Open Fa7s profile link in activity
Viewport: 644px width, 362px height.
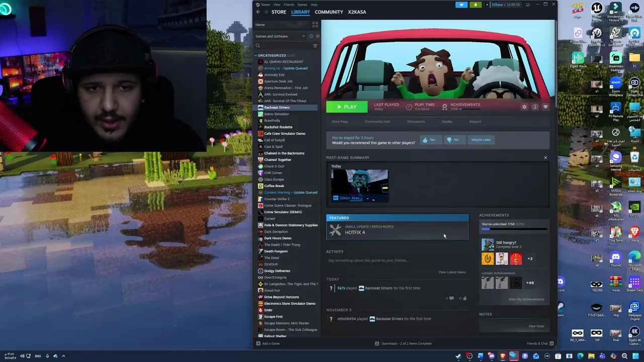(x=341, y=288)
